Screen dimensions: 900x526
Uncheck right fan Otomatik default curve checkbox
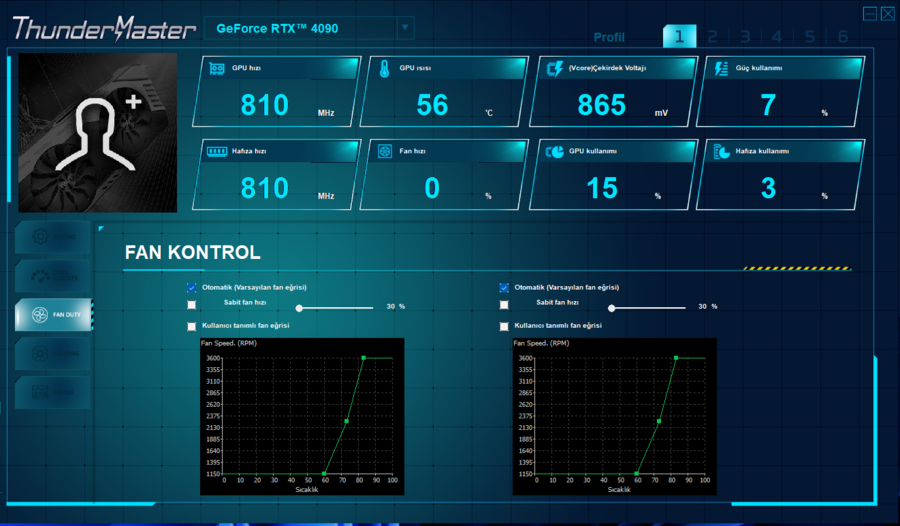point(504,288)
